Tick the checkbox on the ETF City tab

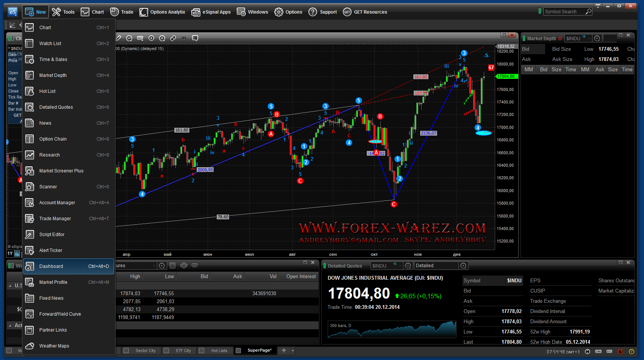click(x=166, y=351)
